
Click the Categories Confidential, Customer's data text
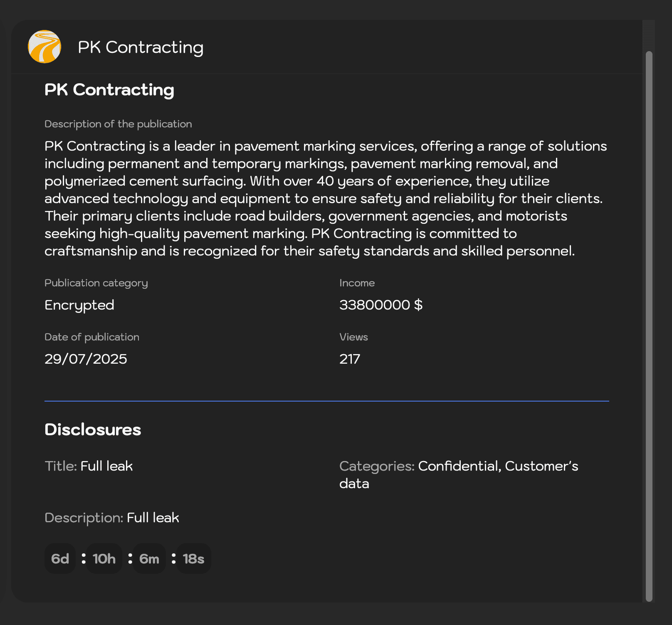[459, 475]
